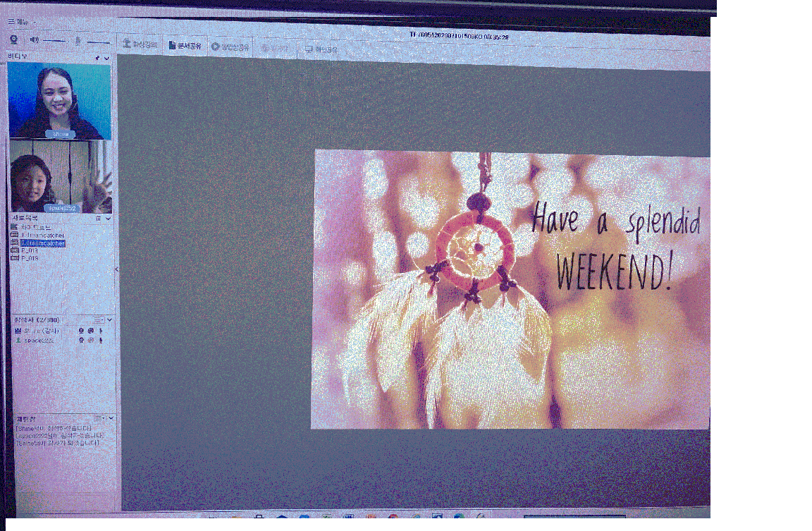812x531 pixels.
Task: Open the 동영상공유 video sharing tab
Action: [230, 47]
